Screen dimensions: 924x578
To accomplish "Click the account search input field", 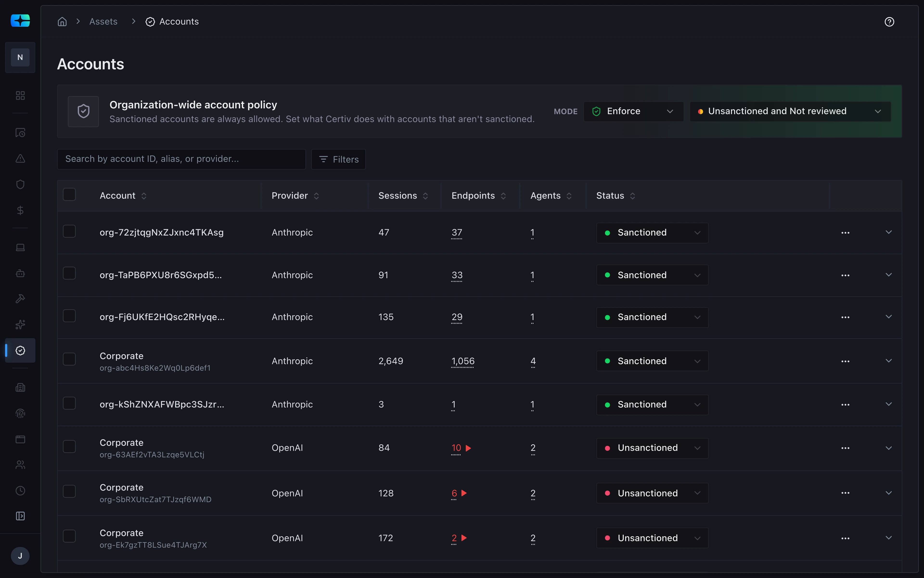I will point(181,159).
